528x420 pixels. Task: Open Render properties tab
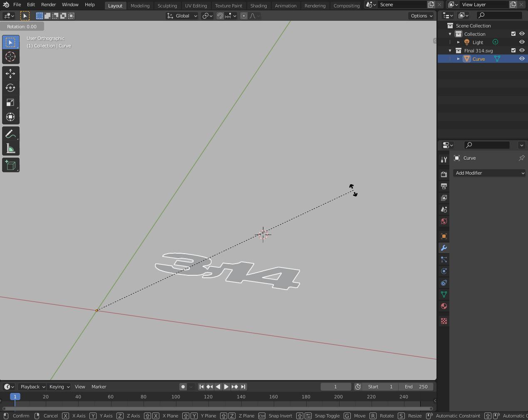tap(444, 174)
